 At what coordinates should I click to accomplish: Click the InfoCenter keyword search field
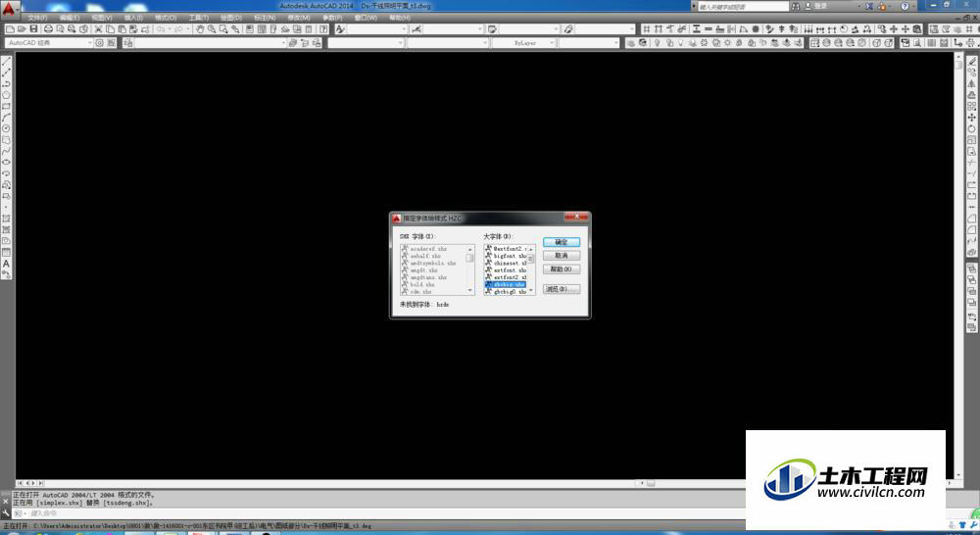click(x=743, y=6)
